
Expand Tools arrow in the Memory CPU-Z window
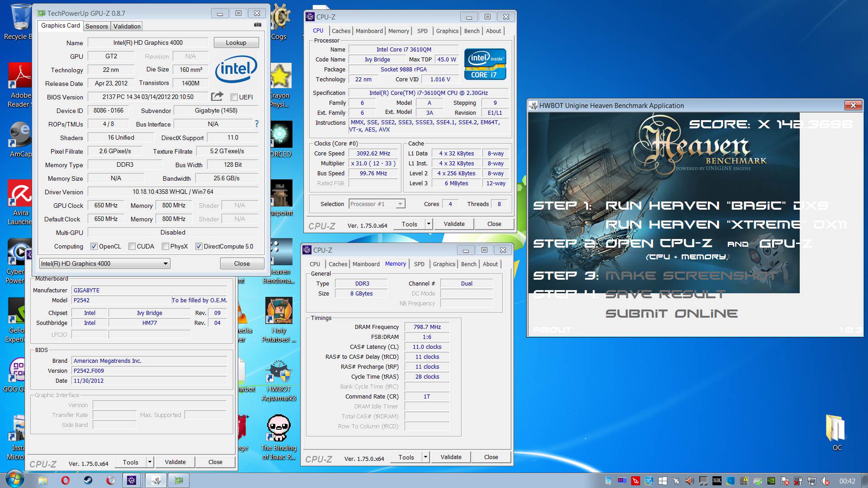[x=425, y=457]
